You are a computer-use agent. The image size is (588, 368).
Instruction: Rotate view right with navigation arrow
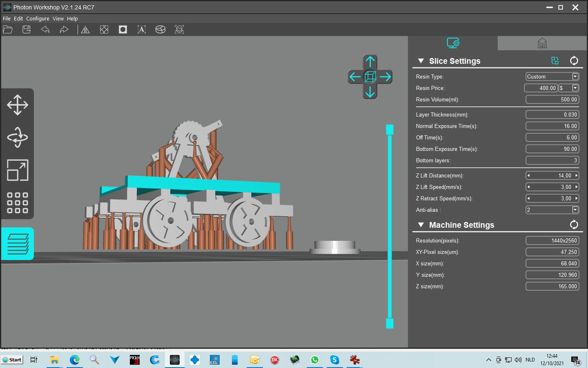(x=385, y=76)
